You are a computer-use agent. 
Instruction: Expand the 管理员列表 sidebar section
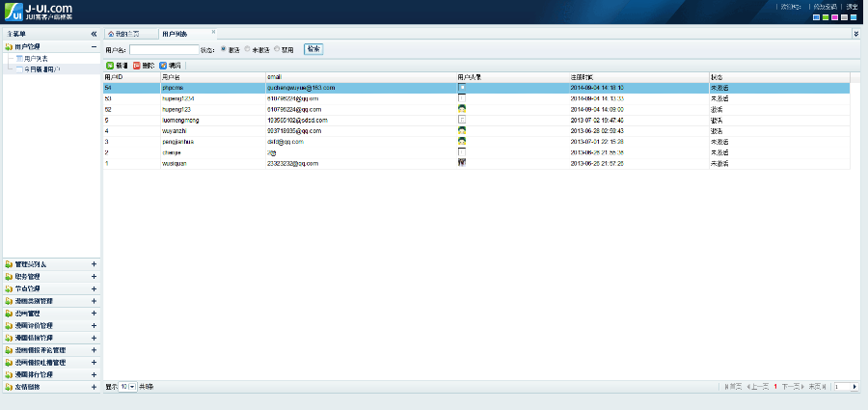94,264
